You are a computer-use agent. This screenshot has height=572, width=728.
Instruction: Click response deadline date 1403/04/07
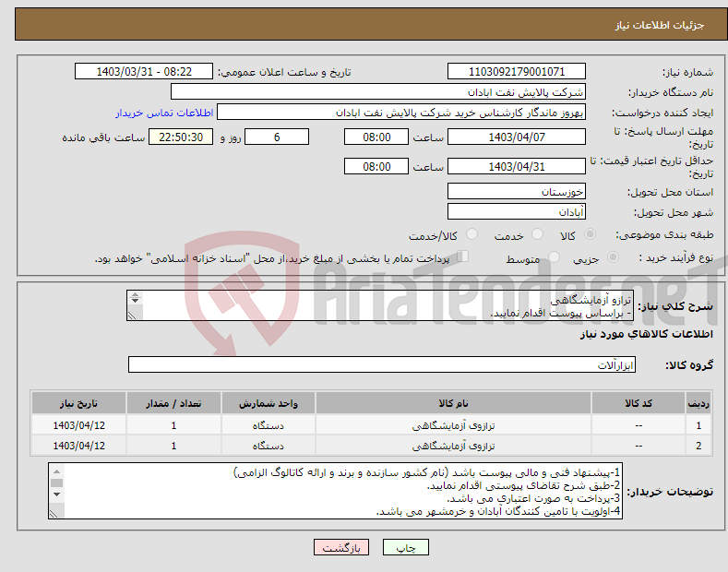tap(517, 137)
